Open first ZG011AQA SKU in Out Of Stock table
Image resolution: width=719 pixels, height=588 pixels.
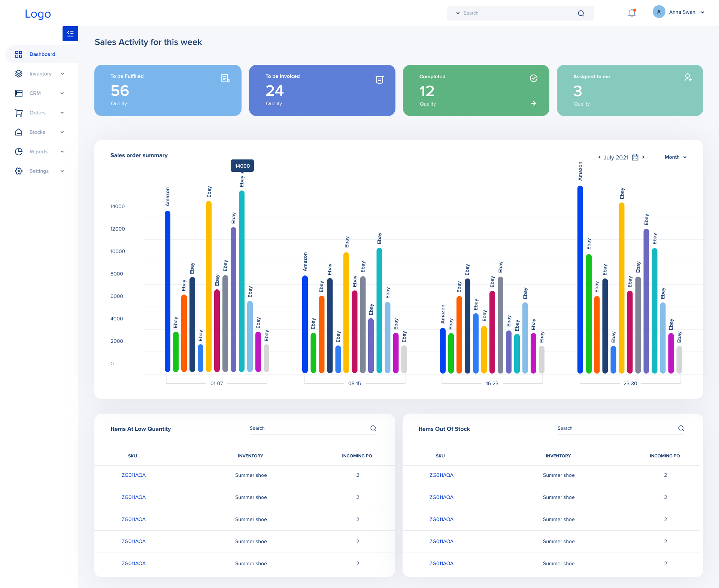pos(442,475)
